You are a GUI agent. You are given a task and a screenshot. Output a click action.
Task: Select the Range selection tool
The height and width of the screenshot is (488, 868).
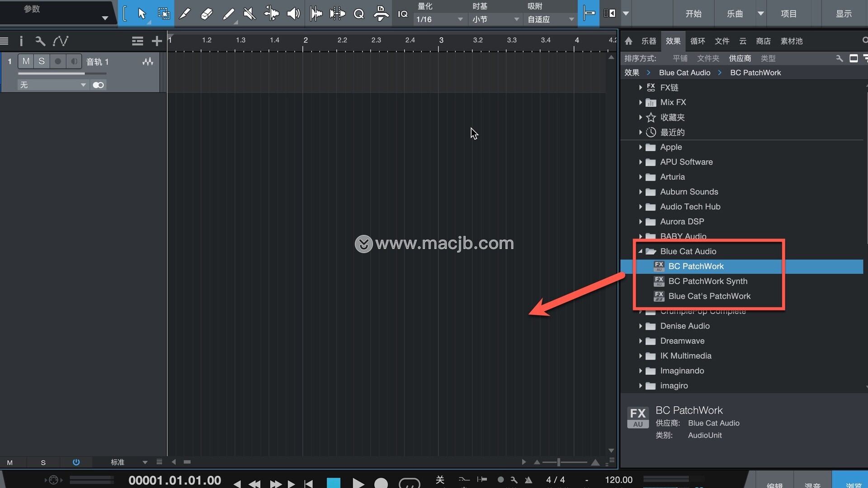tap(164, 14)
